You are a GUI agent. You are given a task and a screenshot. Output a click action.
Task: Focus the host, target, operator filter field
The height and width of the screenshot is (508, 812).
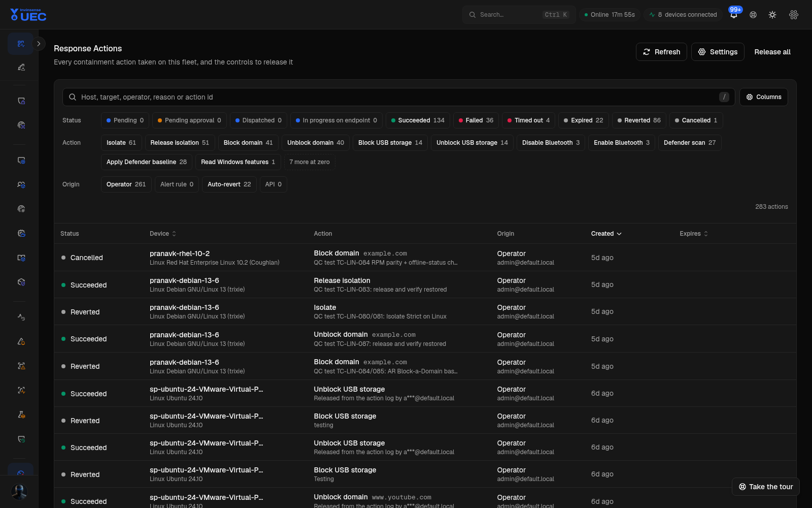point(398,97)
